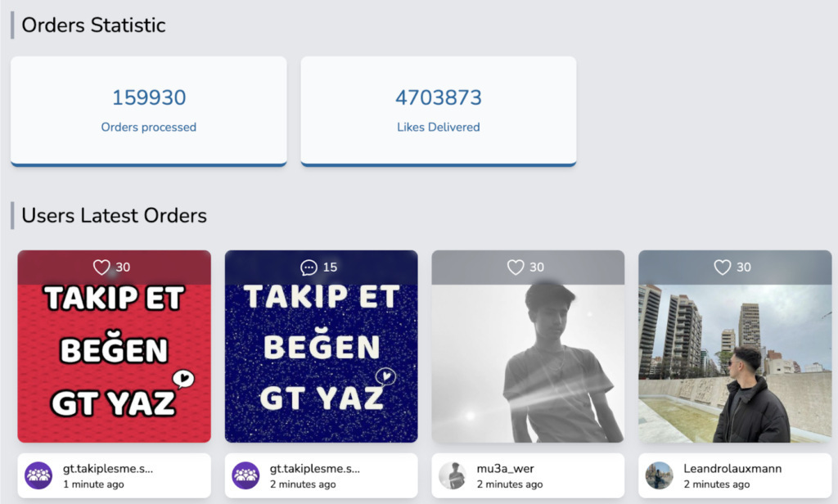
Task: Select the 159930 Orders processed card
Action: point(149,111)
